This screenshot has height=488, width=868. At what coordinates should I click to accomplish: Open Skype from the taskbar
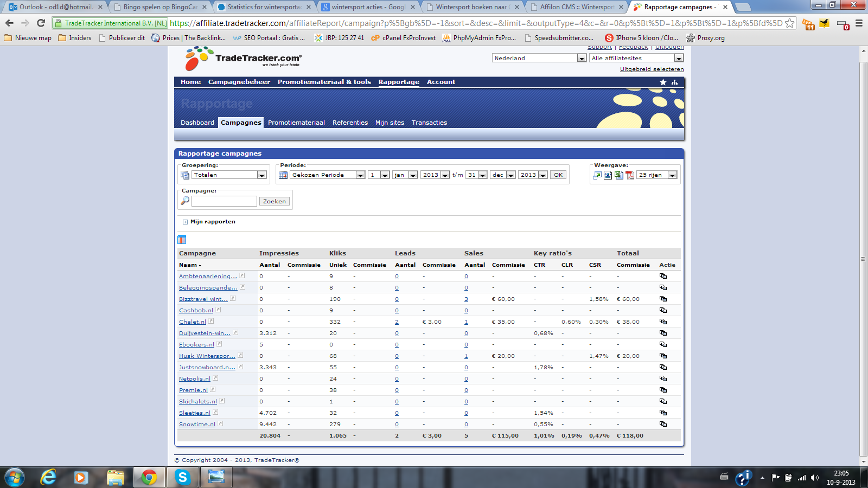pyautogui.click(x=182, y=477)
